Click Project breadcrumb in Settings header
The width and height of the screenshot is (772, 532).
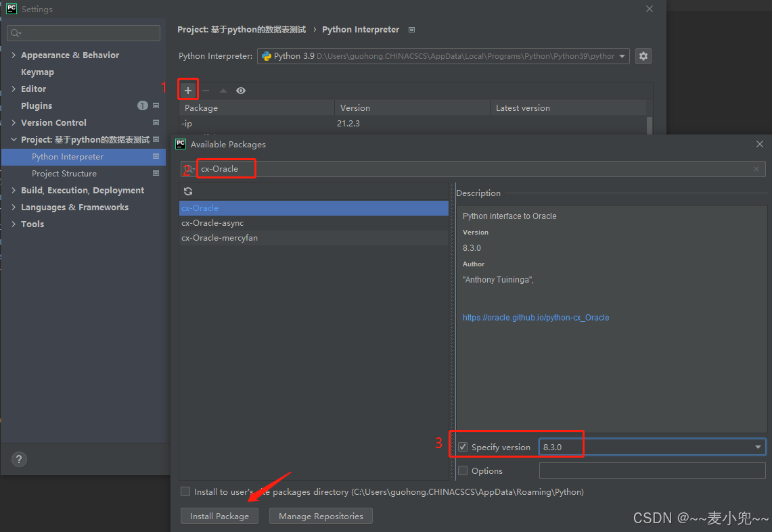click(242, 30)
